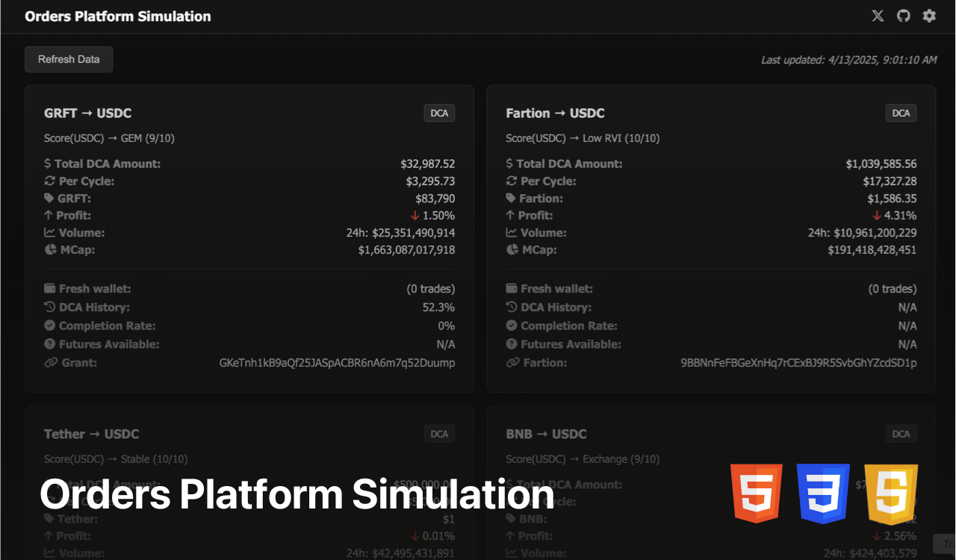Click the $1,586.35 Fartion price value
Image resolution: width=956 pixels, height=560 pixels.
click(x=892, y=198)
